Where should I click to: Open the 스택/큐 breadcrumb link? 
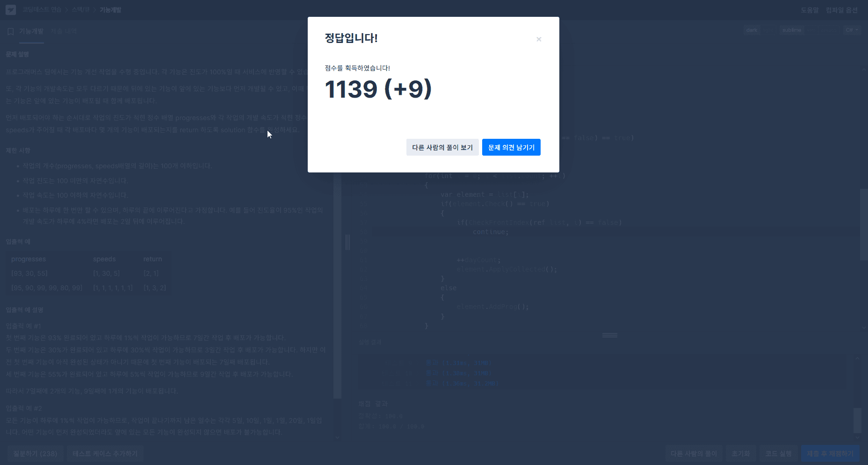80,10
